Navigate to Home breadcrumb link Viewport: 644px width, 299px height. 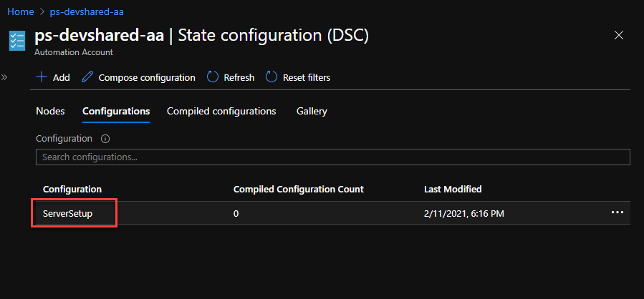[21, 12]
